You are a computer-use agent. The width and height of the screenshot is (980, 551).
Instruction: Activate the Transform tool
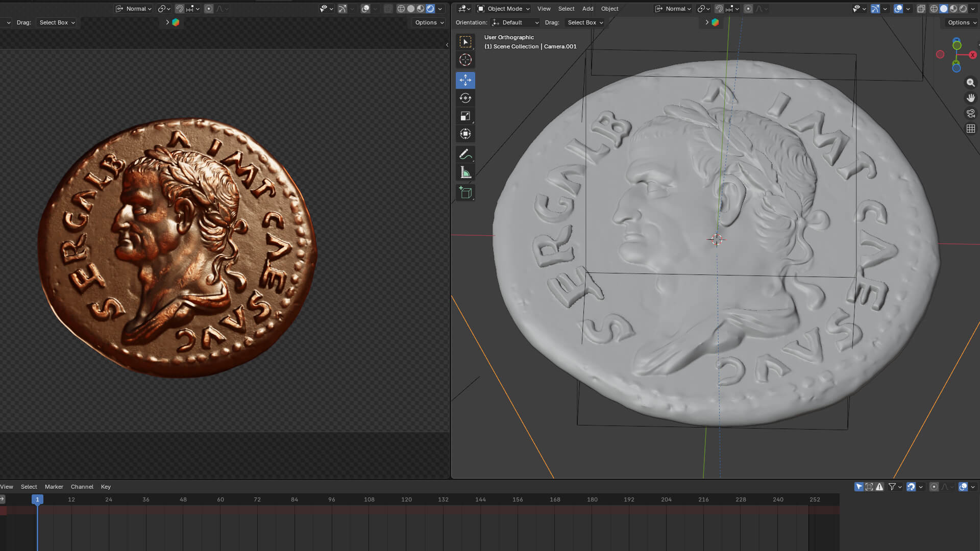pyautogui.click(x=465, y=134)
